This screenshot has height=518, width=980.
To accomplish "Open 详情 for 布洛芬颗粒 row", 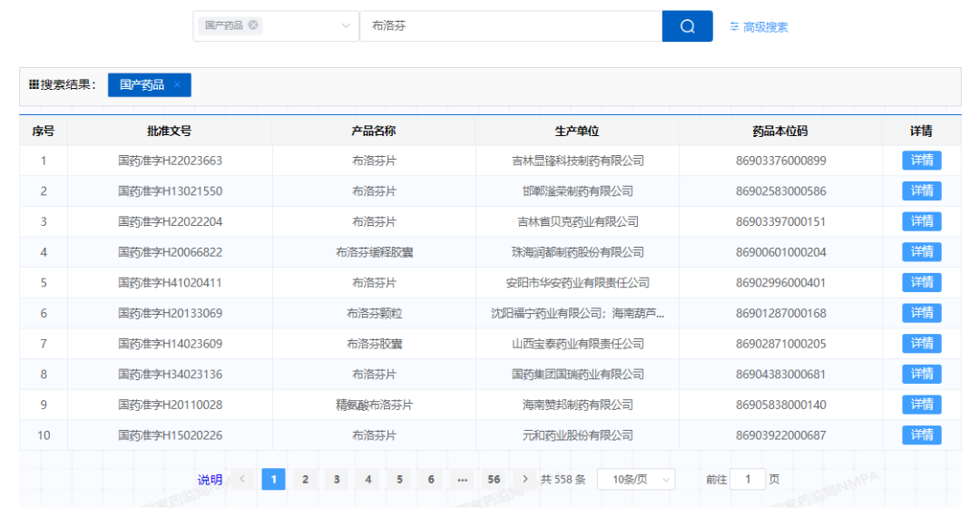I will 921,313.
